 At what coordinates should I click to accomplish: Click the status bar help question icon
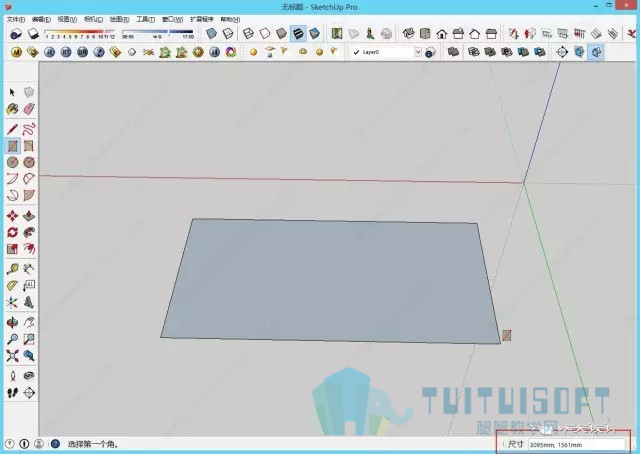click(x=55, y=444)
